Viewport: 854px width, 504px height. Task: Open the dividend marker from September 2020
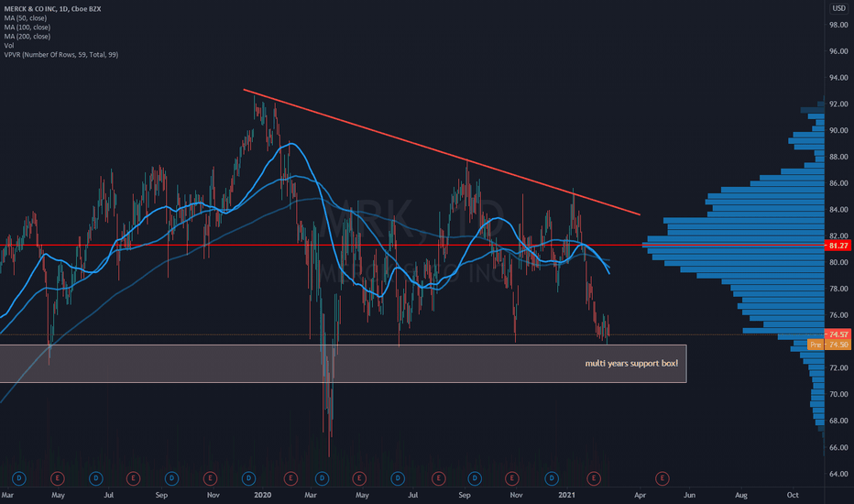[x=475, y=478]
